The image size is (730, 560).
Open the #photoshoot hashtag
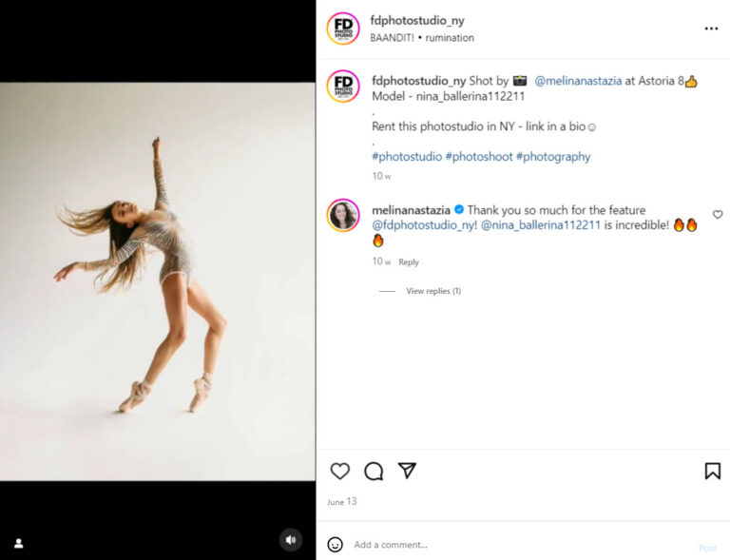point(479,157)
